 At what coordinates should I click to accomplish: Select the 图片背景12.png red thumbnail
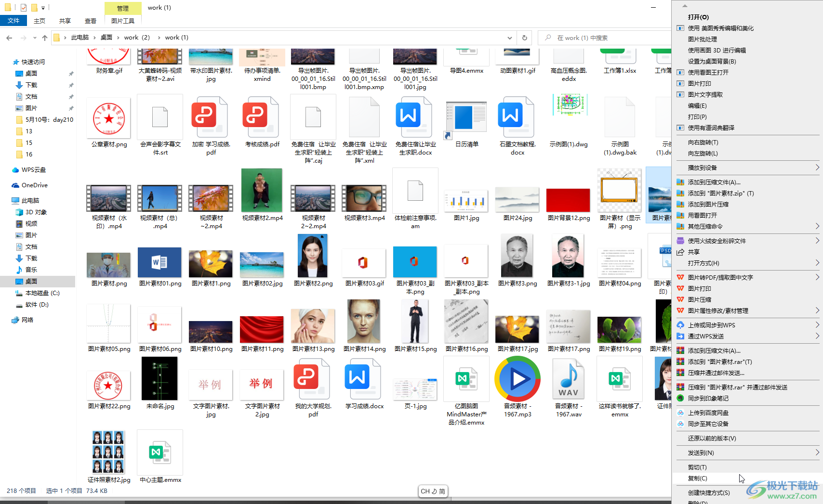568,200
